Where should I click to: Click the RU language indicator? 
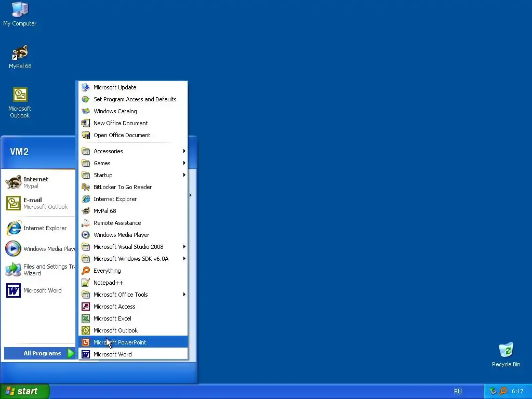point(458,391)
